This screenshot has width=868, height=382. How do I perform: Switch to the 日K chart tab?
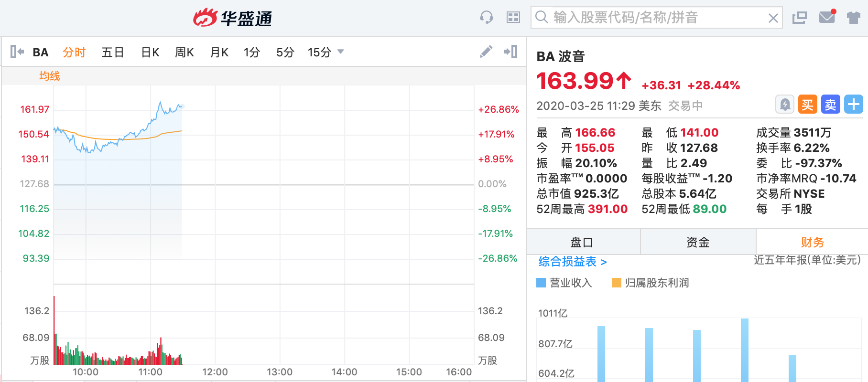[150, 52]
